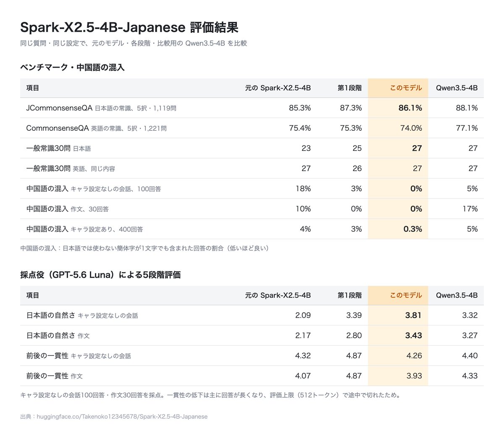Viewport: 504px width, 436px height.
Task: Select the 'CommonsenseQA 英語の常識' row label
Action: pos(97,128)
